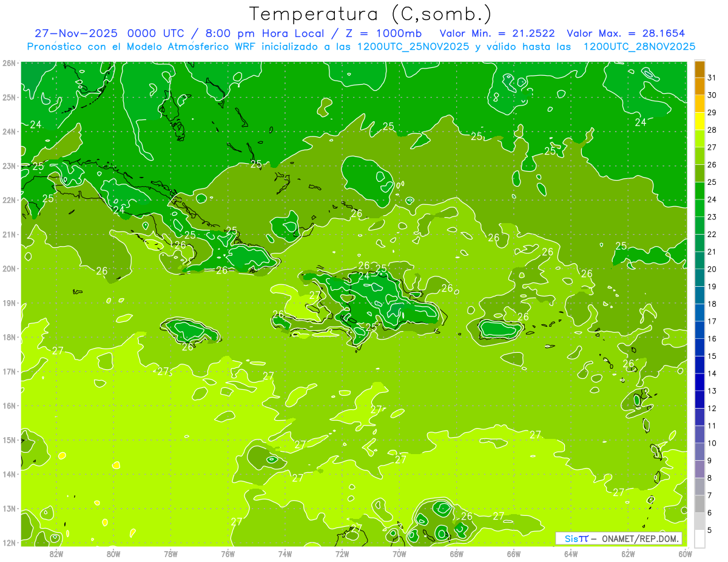Select the "Valor Max. = 28.1654" value
Screen dimensions: 728x562
[x=626, y=33]
